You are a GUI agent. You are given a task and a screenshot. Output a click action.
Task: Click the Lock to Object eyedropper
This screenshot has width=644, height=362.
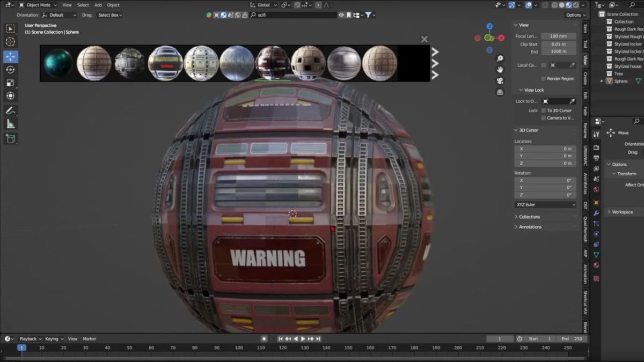coord(572,101)
